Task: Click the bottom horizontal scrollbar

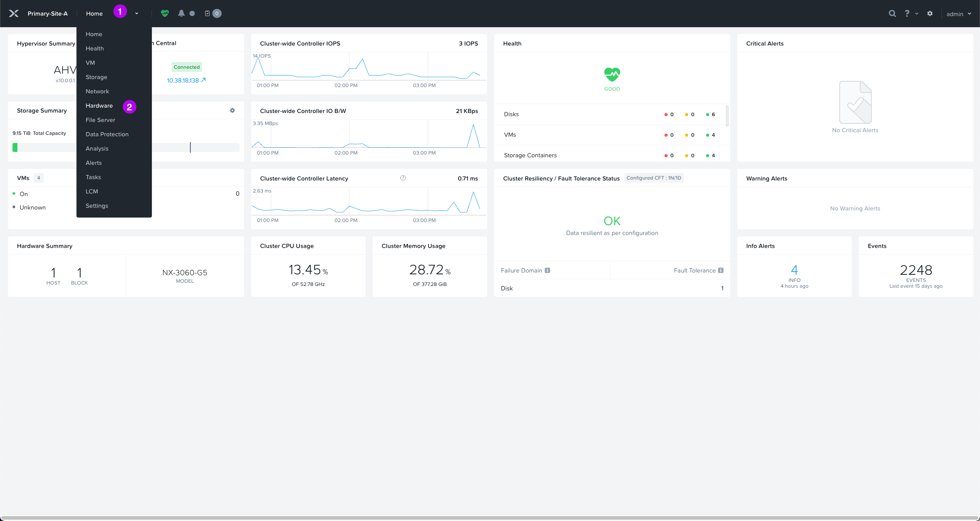Action: coord(490,518)
